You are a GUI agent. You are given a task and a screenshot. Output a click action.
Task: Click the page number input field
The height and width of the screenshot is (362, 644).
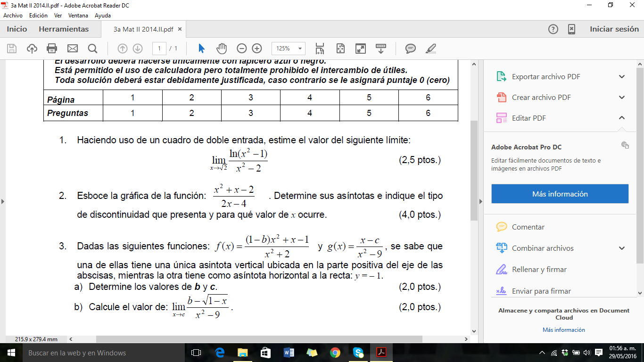(x=159, y=48)
